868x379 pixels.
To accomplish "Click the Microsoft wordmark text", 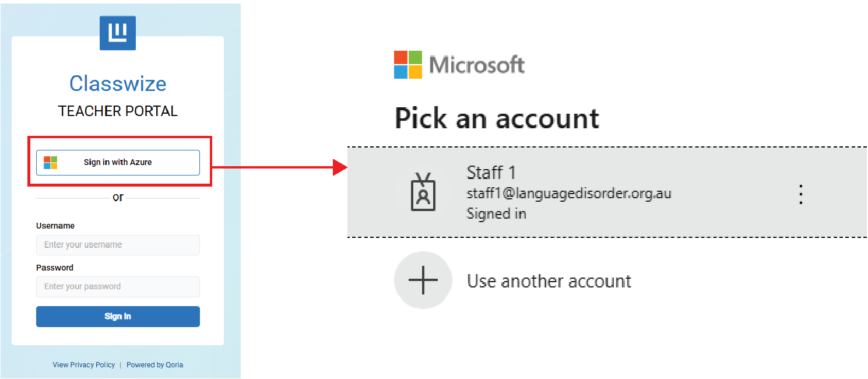I will pyautogui.click(x=477, y=65).
